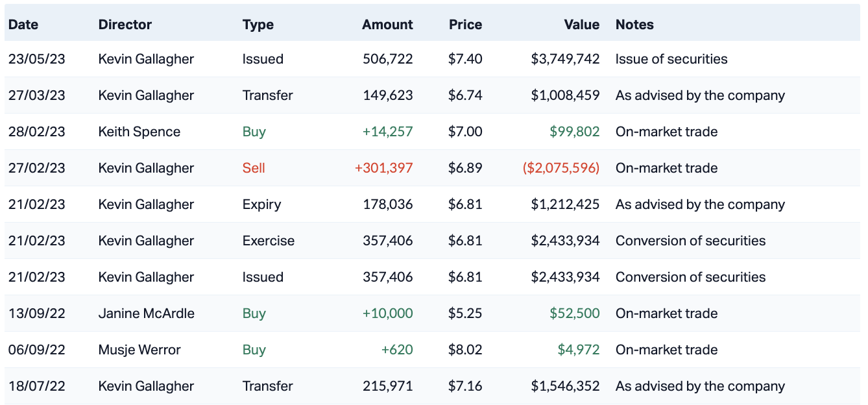Viewport: 868px width, 405px height.
Task: Open director Janine McArdle's name
Action: [147, 313]
